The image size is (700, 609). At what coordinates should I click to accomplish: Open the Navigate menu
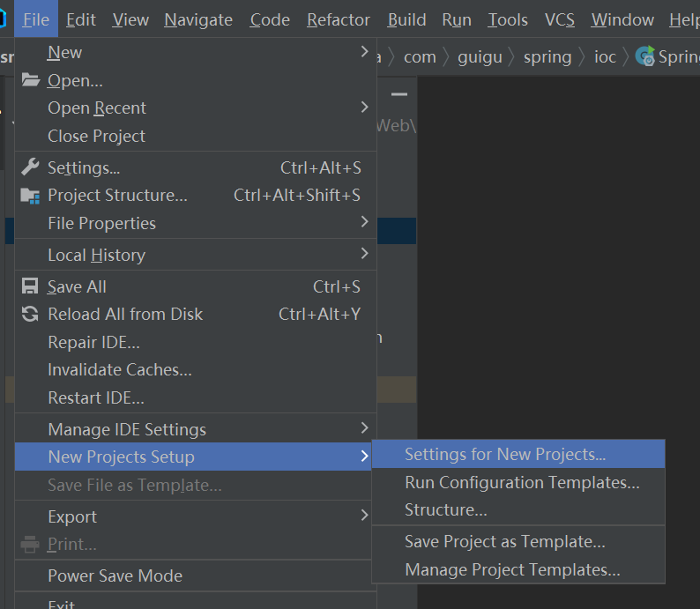pyautogui.click(x=198, y=19)
